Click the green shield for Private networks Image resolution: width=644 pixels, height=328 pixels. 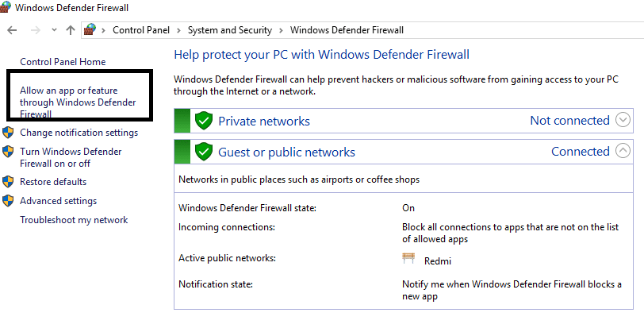tap(204, 121)
